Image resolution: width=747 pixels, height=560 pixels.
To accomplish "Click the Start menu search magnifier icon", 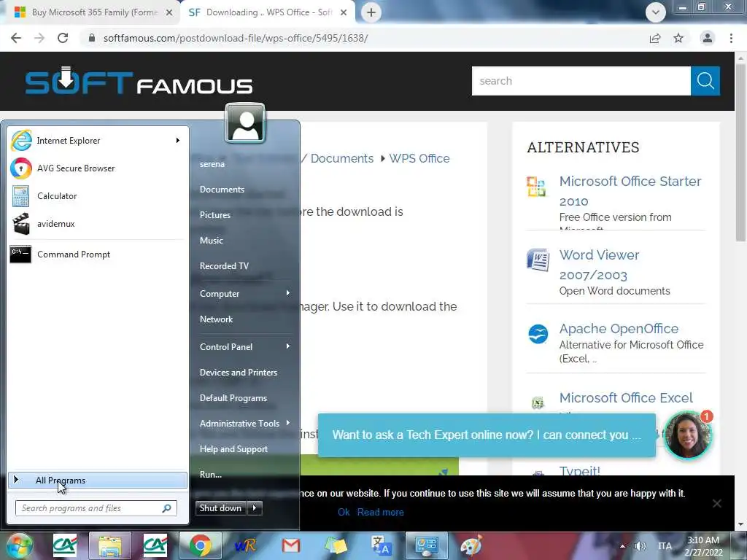I will coord(167,508).
